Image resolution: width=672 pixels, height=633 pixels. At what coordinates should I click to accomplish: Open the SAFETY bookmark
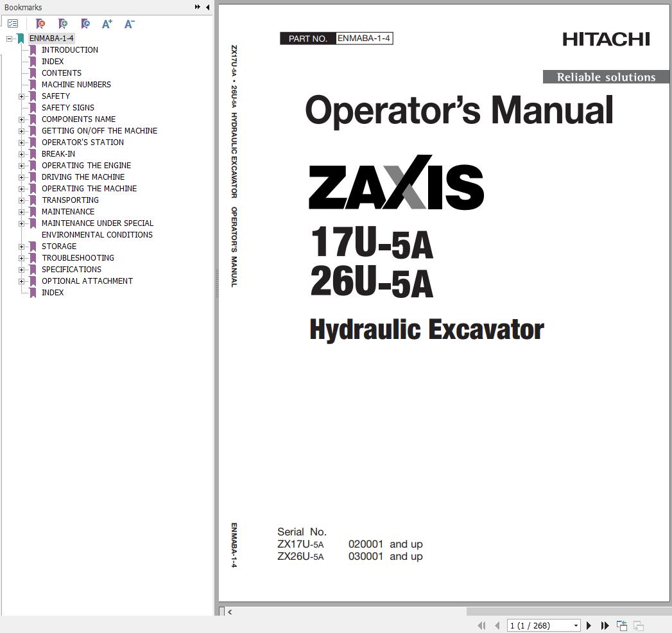coord(56,96)
